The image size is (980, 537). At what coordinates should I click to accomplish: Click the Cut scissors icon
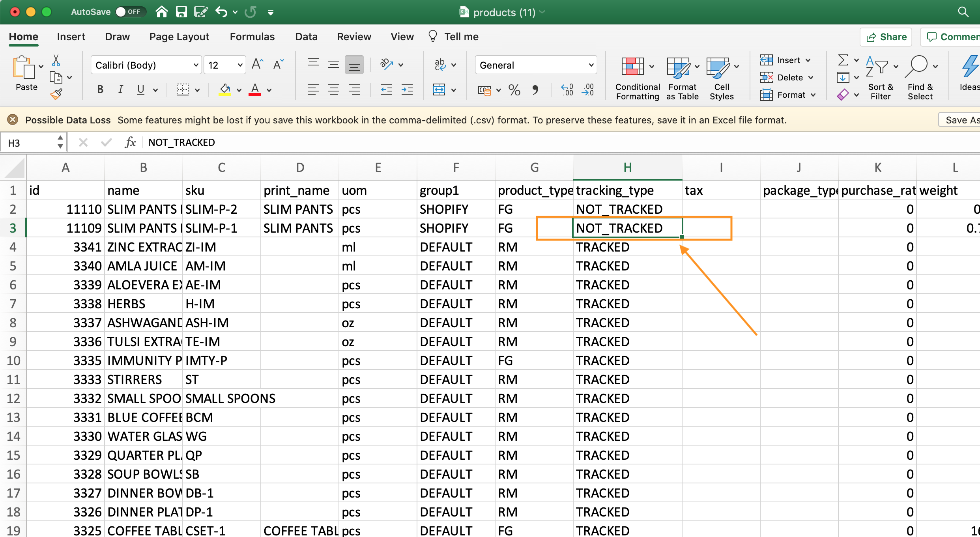coord(56,60)
